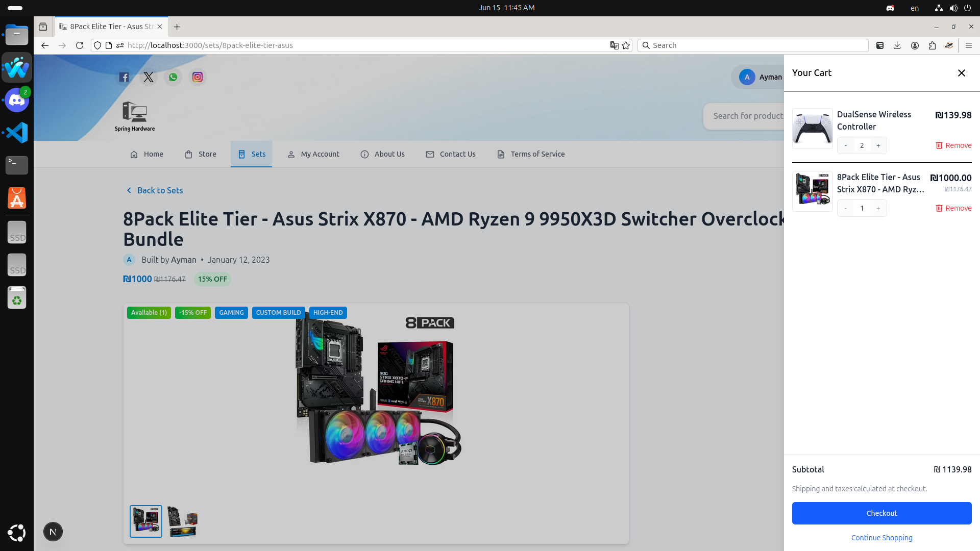Decrease DualSense Controller quantity
The height and width of the screenshot is (551, 980).
pyautogui.click(x=846, y=145)
